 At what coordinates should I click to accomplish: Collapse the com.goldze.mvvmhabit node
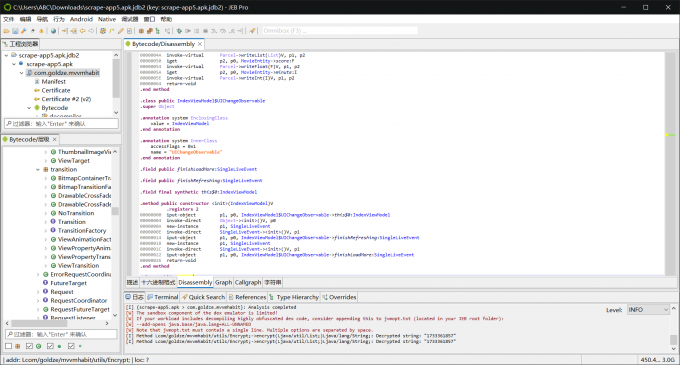(21, 73)
